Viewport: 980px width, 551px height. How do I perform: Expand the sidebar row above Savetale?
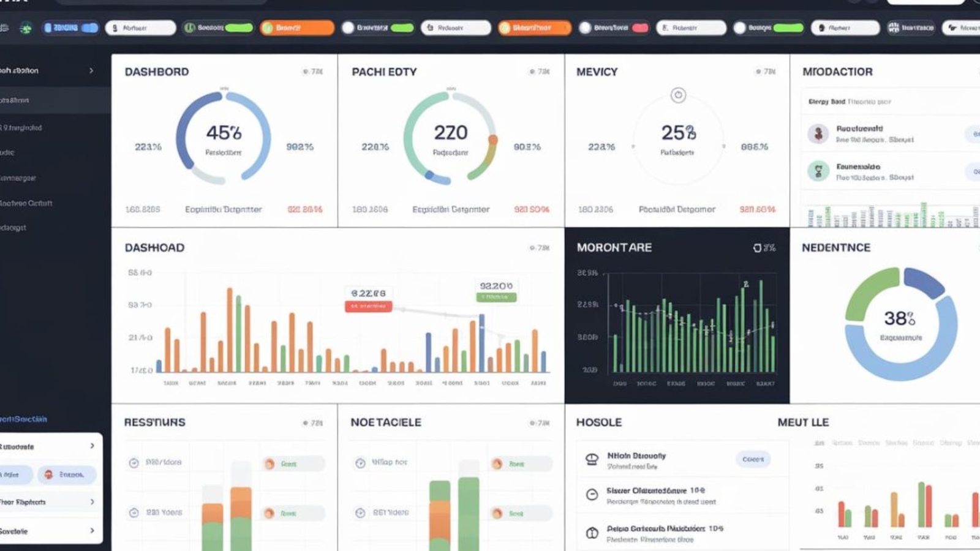coord(50,502)
